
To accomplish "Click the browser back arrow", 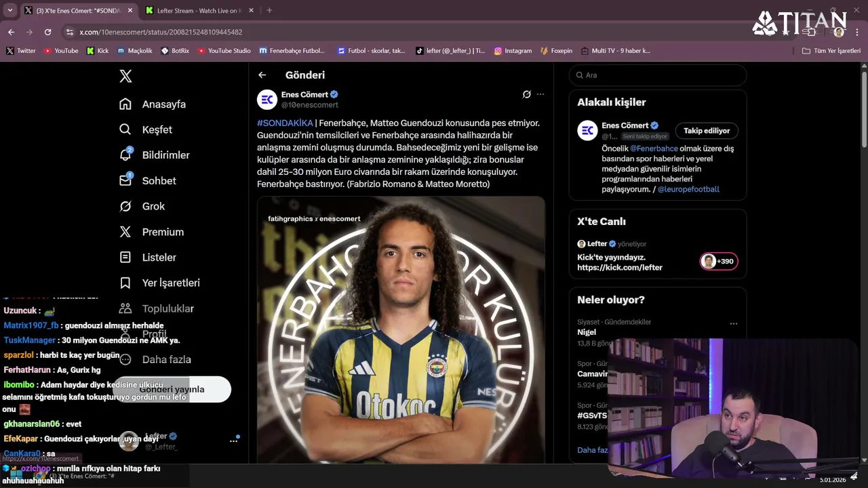I will (x=11, y=32).
